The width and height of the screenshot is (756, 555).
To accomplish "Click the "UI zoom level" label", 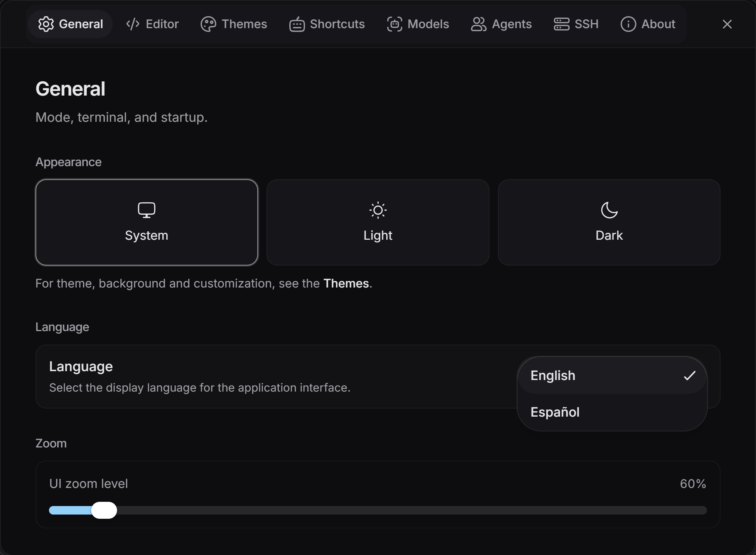I will tap(88, 484).
